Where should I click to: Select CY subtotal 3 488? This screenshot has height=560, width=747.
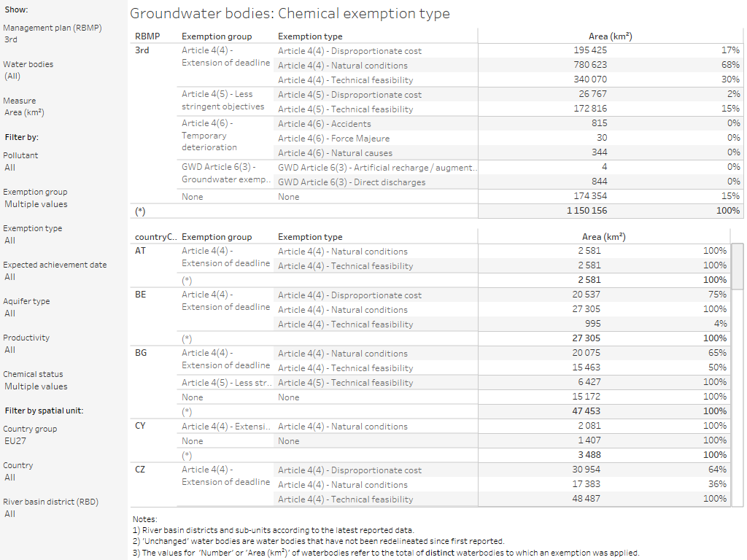pos(589,455)
